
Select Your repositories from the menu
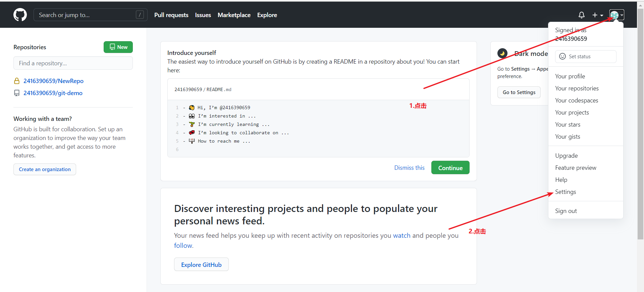click(x=577, y=88)
